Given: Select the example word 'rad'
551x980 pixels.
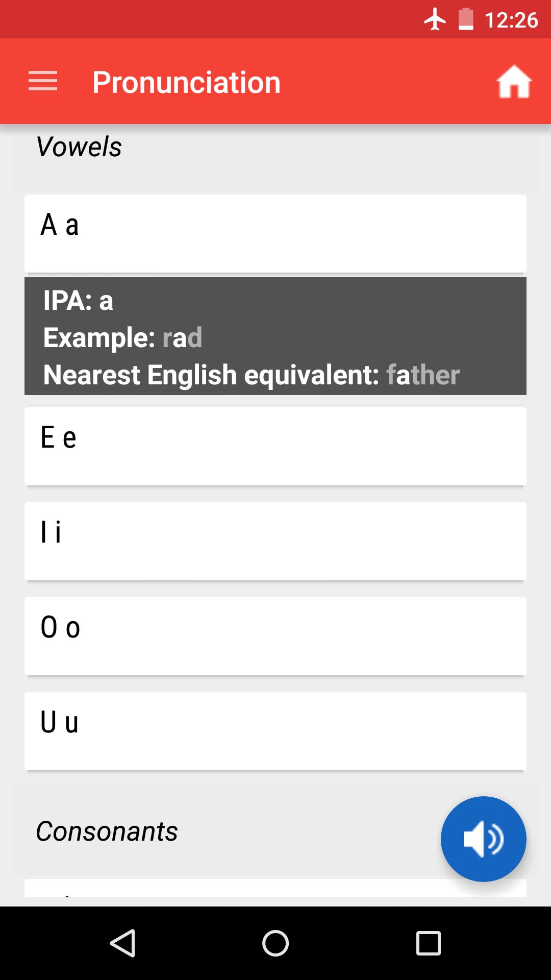Looking at the screenshot, I should click(182, 337).
